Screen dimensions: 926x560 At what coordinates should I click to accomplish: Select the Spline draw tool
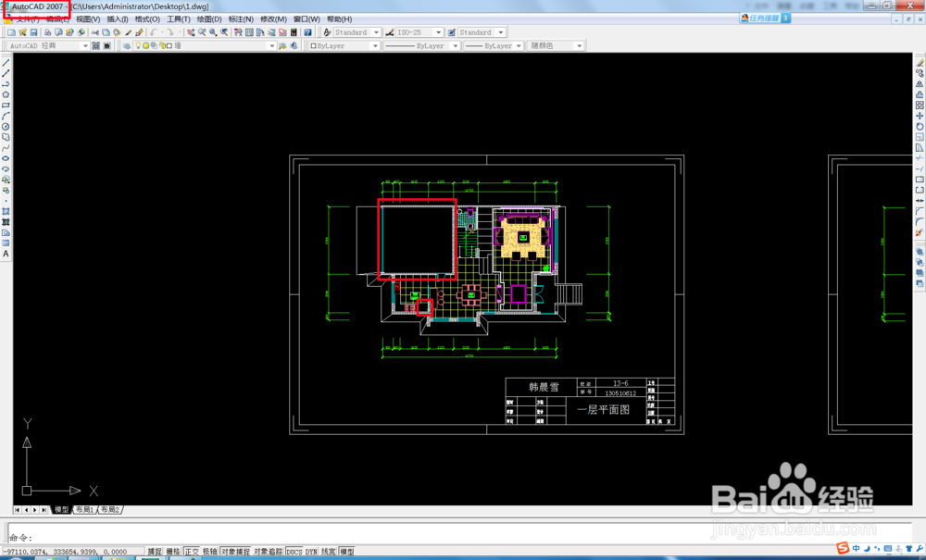tap(6, 148)
